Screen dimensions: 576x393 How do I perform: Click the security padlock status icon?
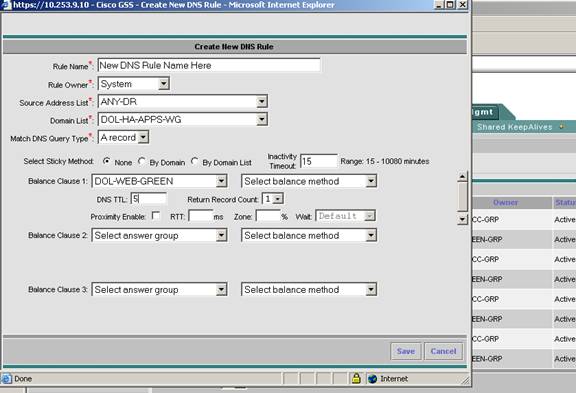[x=356, y=378]
